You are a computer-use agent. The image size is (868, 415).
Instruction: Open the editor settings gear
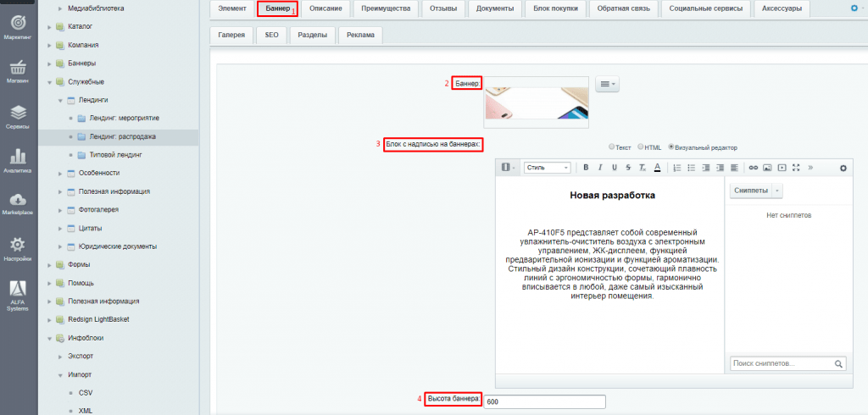coord(843,169)
